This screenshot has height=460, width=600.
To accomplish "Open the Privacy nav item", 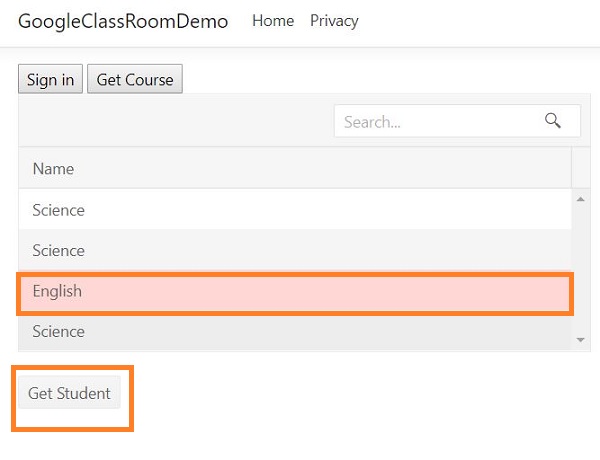I will coord(334,21).
